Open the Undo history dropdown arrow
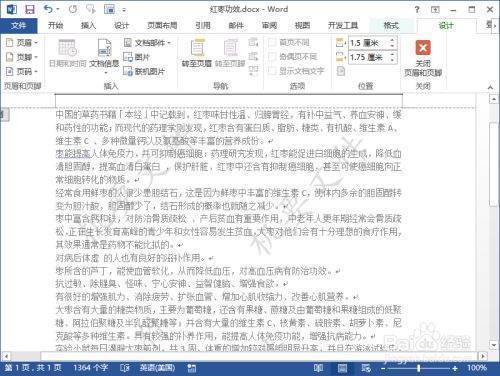Screen dimensions: 500x376 click(57, 10)
